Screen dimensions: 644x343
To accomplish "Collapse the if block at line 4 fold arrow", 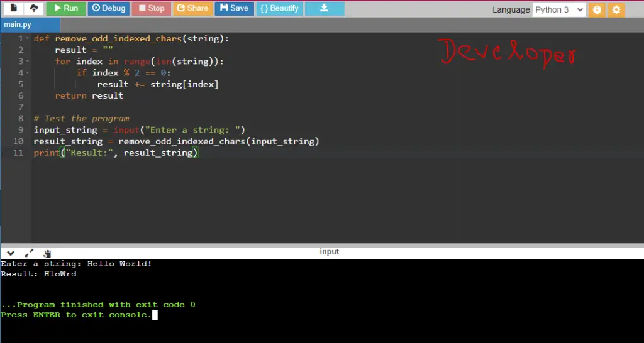I will (28, 73).
